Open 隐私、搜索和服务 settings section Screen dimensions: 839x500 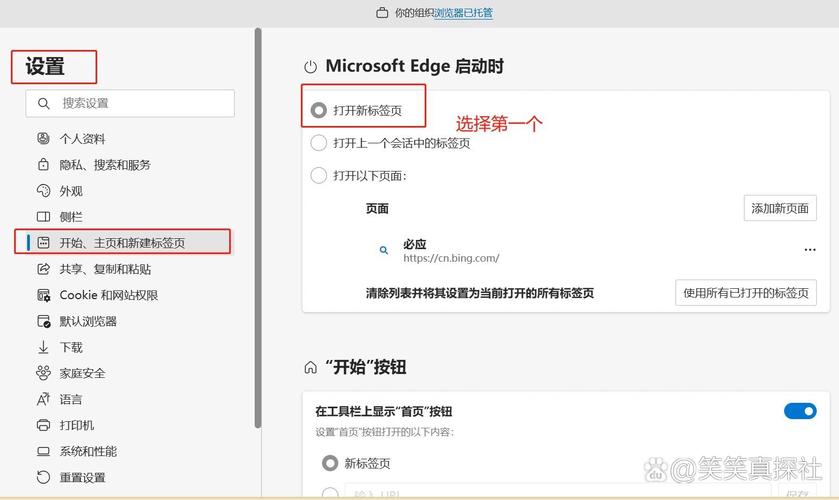(105, 165)
